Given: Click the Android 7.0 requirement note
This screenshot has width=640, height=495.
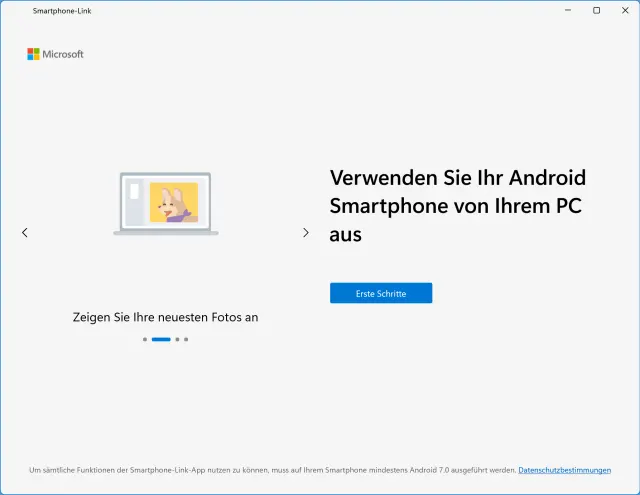Looking at the screenshot, I should [273, 470].
